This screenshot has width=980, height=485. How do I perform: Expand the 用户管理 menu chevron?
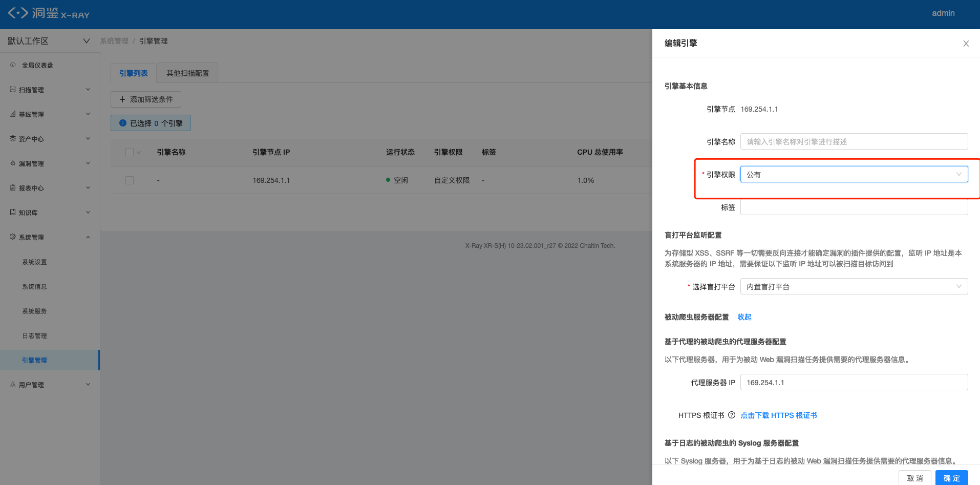[88, 385]
